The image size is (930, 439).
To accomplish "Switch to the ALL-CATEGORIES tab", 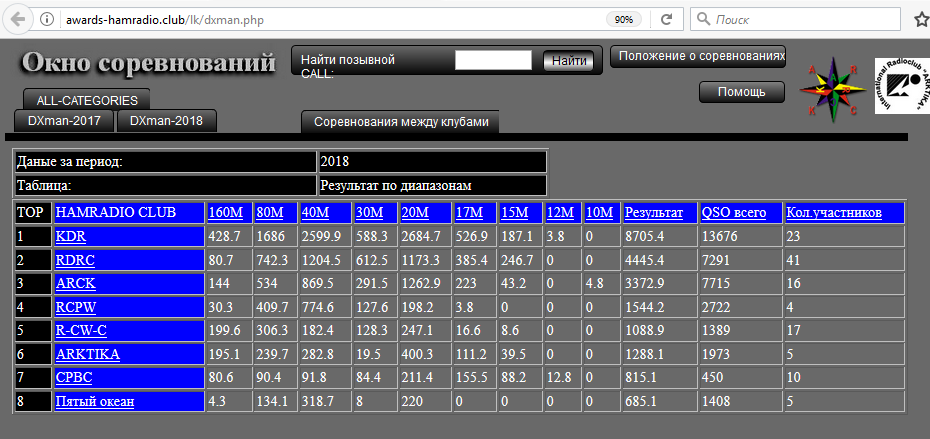I will pos(86,100).
